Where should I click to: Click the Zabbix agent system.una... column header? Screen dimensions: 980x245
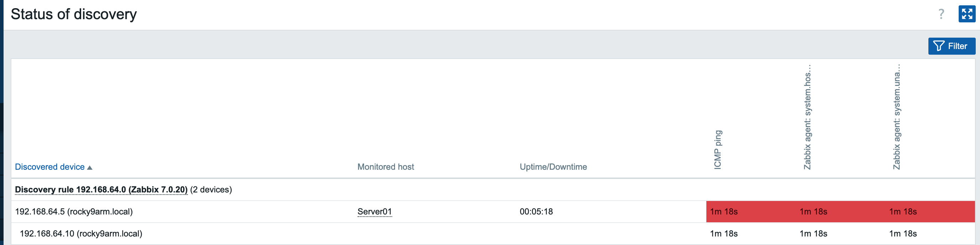click(896, 118)
